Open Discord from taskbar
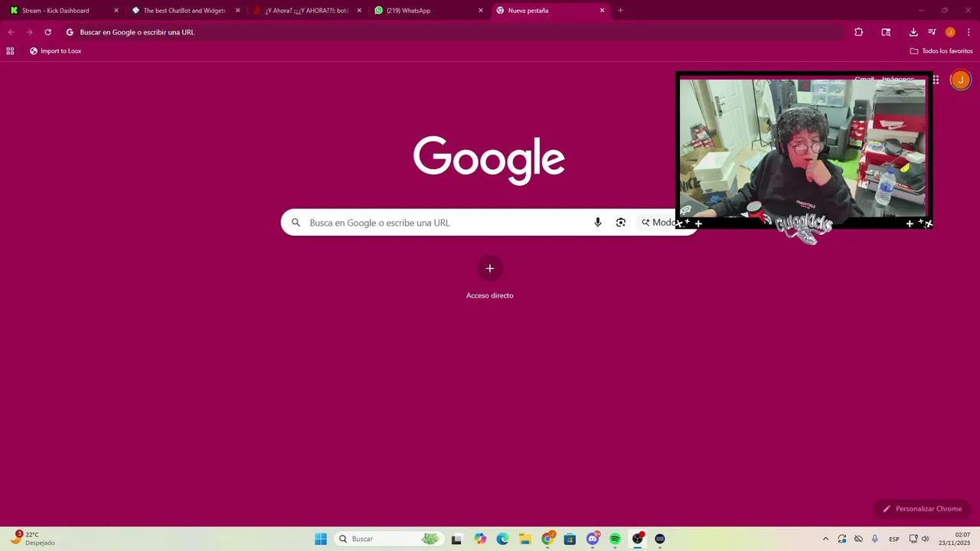 593,539
